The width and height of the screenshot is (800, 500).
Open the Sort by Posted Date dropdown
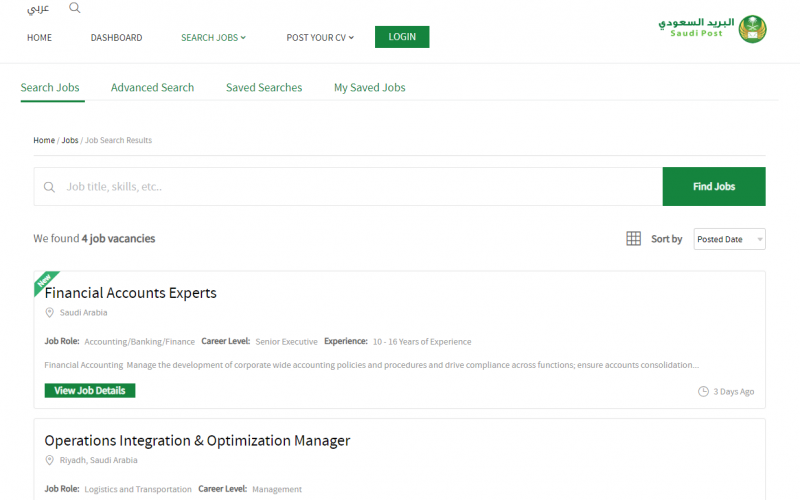point(729,239)
